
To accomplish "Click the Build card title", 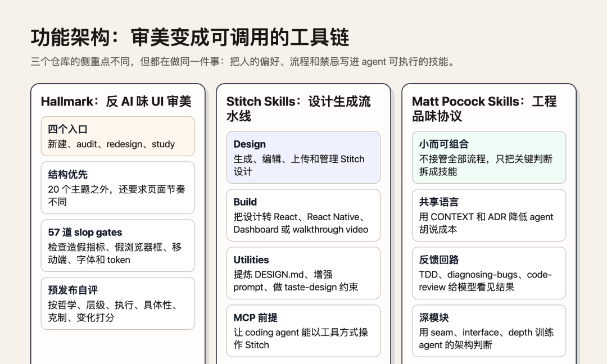I will click(x=245, y=202).
